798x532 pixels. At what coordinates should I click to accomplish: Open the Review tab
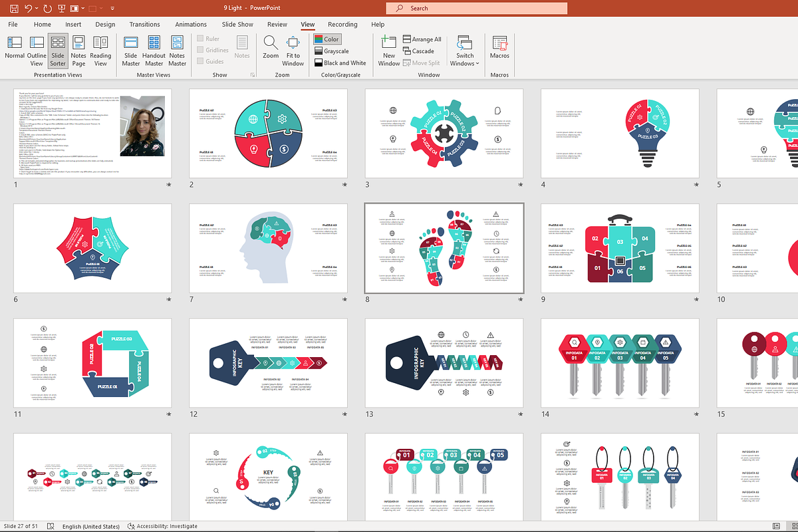tap(277, 25)
